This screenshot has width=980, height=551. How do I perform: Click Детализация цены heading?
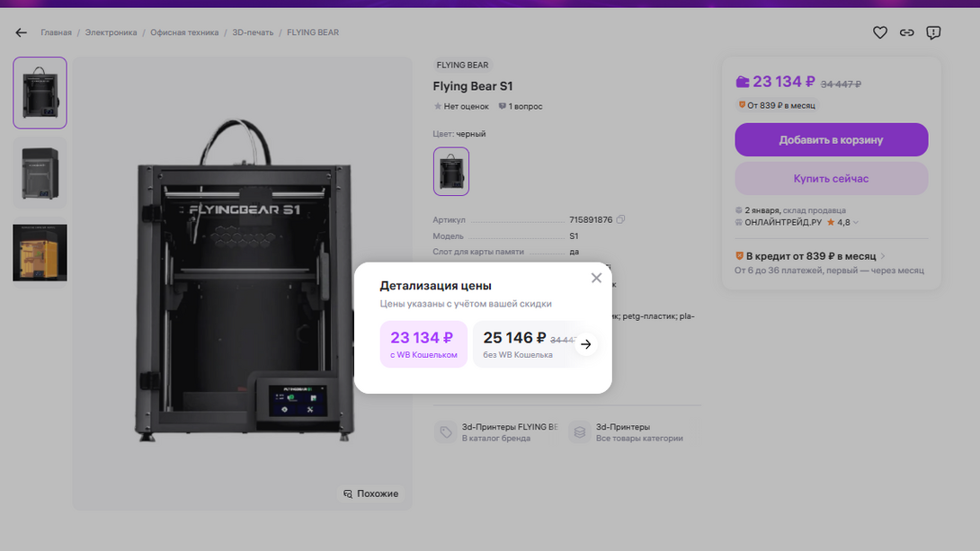tap(436, 286)
